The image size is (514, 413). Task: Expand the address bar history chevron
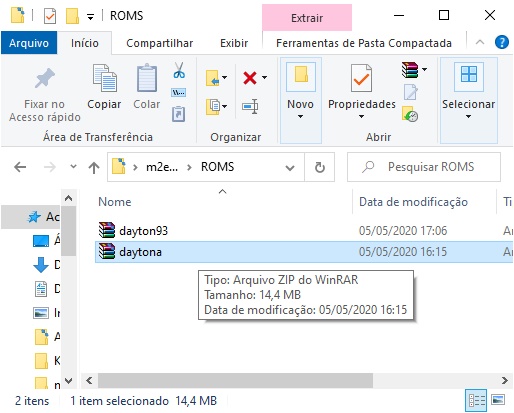click(290, 168)
